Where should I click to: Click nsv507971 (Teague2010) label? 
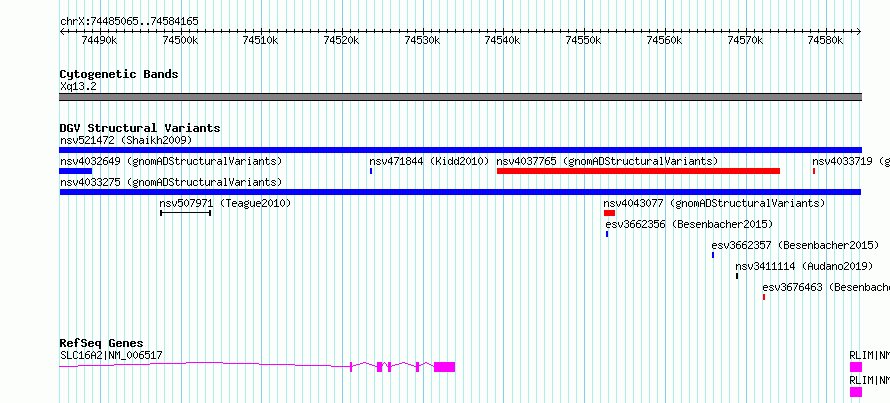pos(225,203)
